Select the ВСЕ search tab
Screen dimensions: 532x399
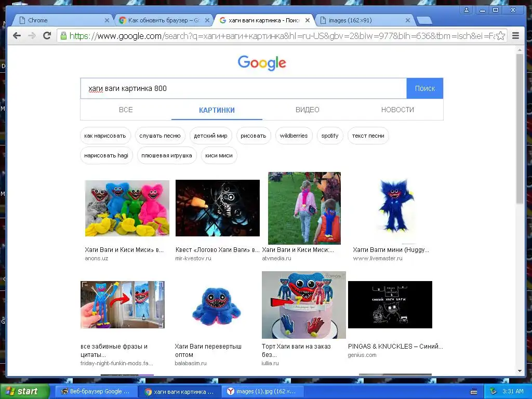[x=126, y=110]
